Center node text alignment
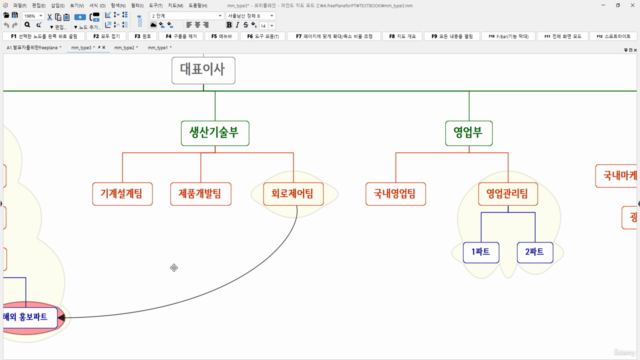 click(198, 25)
